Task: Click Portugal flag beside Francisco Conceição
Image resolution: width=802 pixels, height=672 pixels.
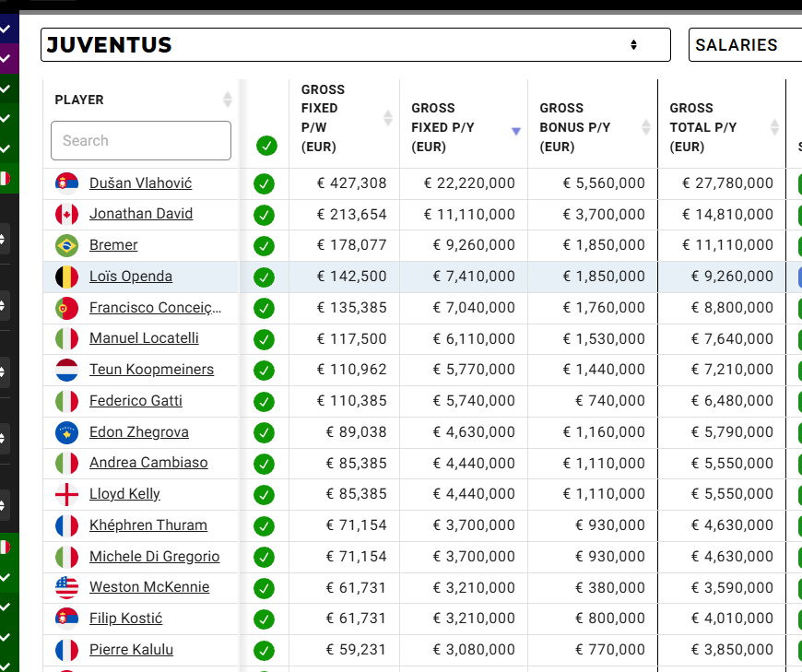Action: pos(67,308)
